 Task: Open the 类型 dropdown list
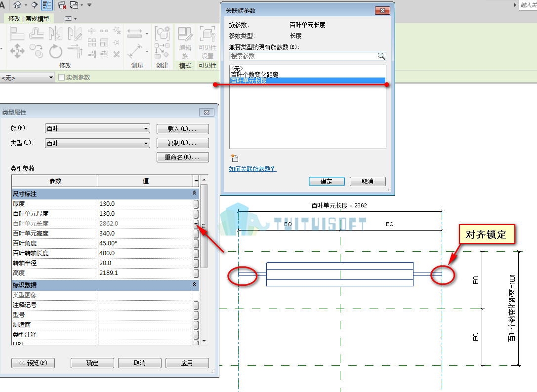point(98,143)
